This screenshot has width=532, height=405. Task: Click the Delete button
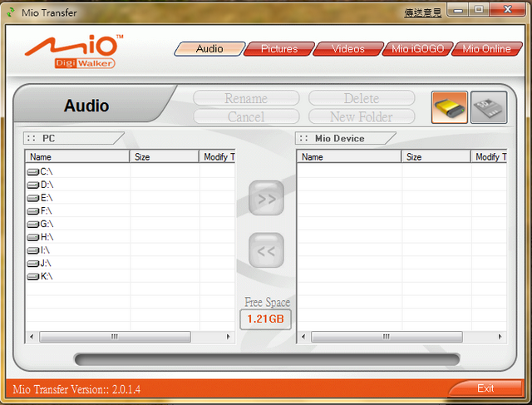pyautogui.click(x=362, y=98)
